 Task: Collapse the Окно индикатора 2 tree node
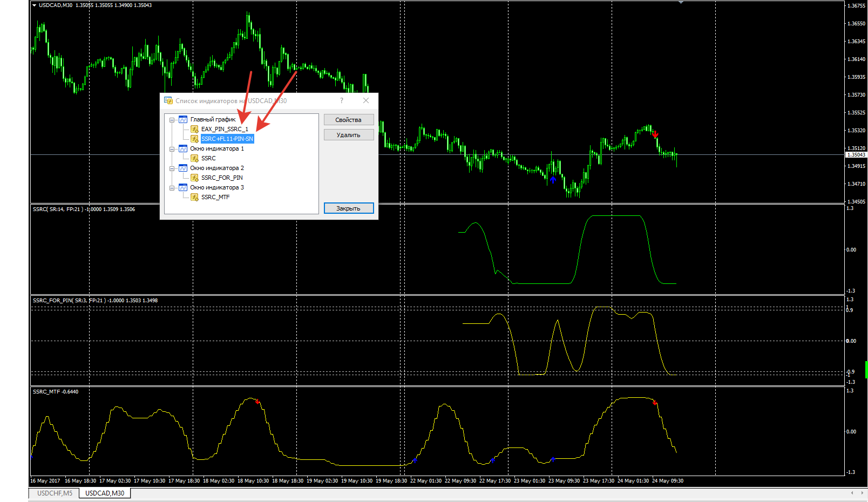pyautogui.click(x=172, y=168)
